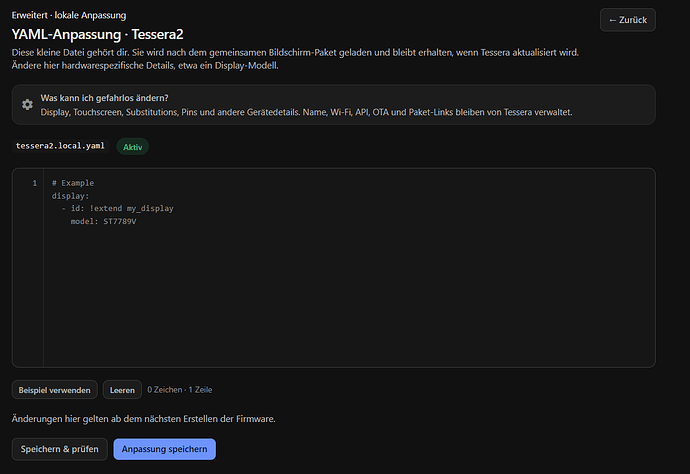Click inside the YAML editor text area
Screen dimensions: 690x474
point(349,268)
